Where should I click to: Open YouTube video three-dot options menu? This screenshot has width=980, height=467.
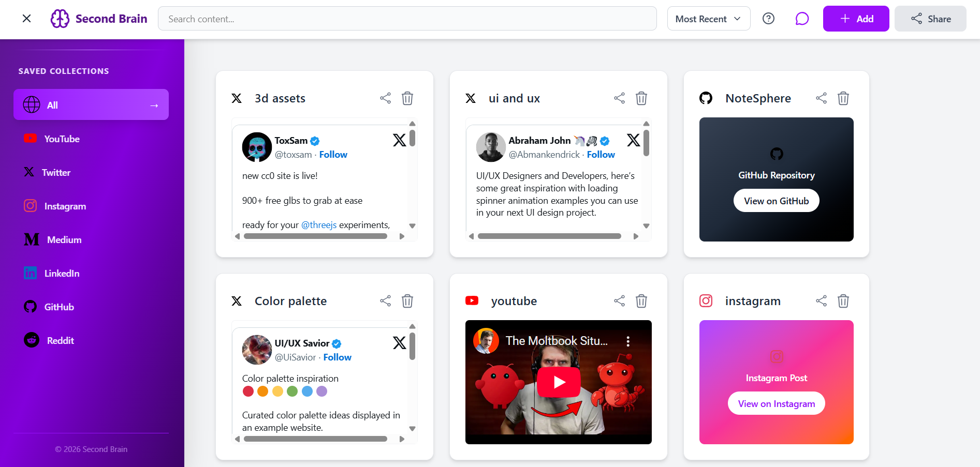click(628, 341)
